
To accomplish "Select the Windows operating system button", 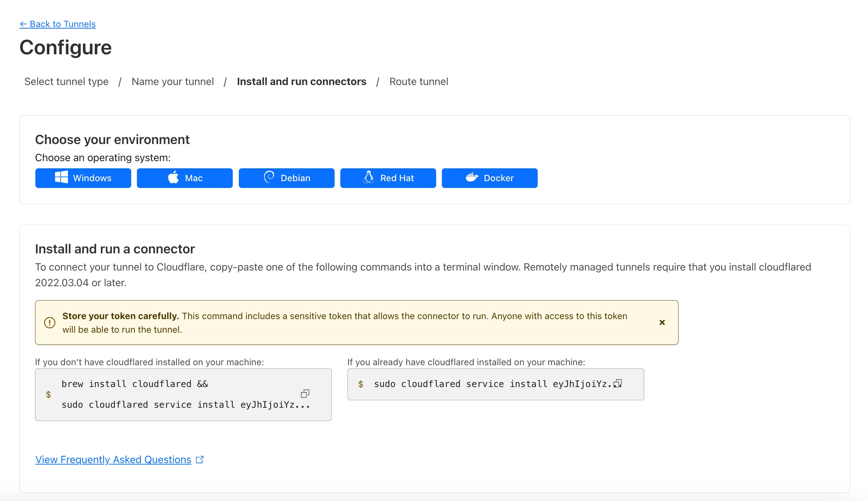I will (x=83, y=178).
